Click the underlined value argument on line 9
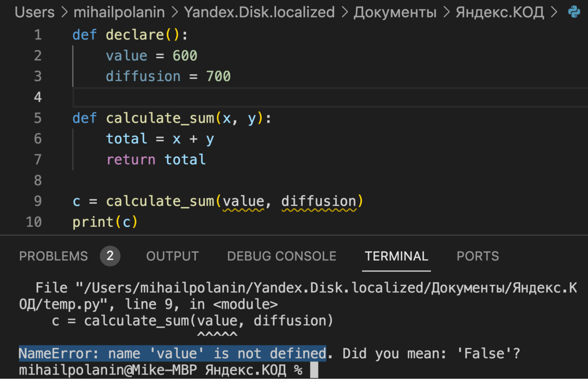 pyautogui.click(x=244, y=201)
